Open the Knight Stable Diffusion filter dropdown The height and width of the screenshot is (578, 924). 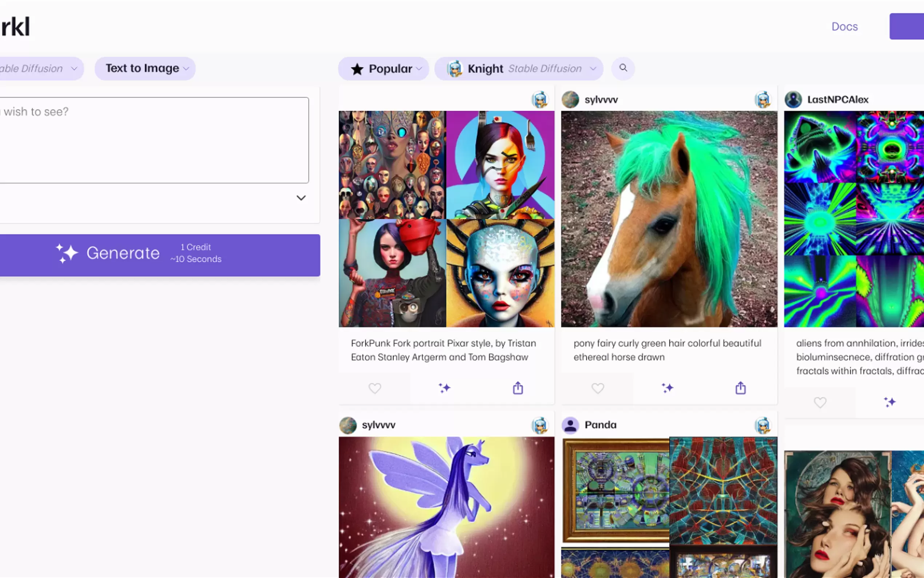coord(519,69)
